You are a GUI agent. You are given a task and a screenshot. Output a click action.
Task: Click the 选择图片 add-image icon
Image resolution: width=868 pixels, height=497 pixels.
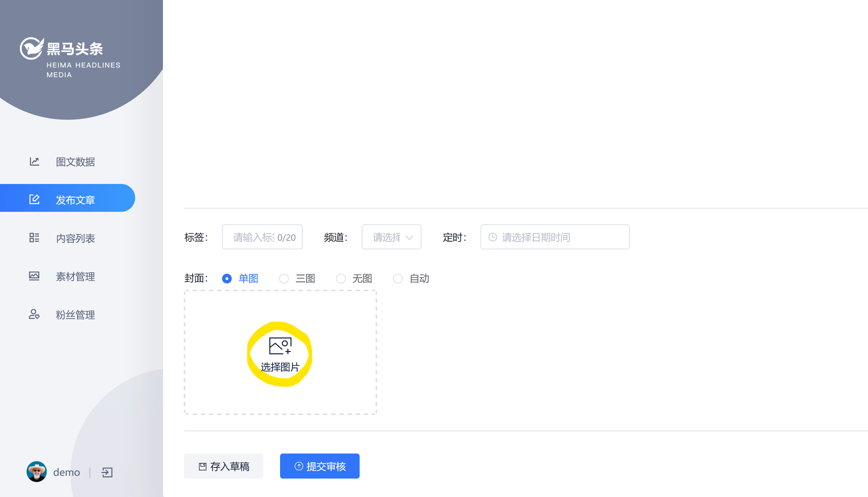pyautogui.click(x=280, y=346)
